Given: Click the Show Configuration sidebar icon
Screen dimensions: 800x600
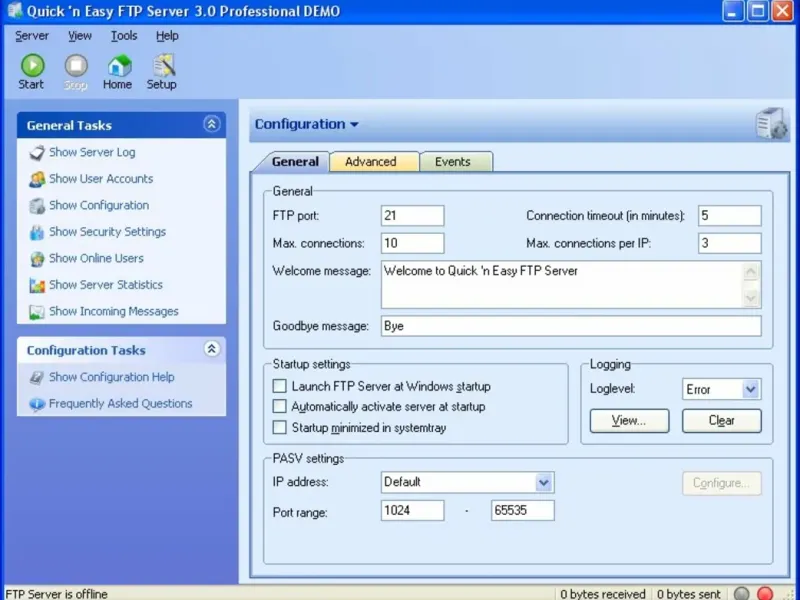Looking at the screenshot, I should click(x=37, y=206).
